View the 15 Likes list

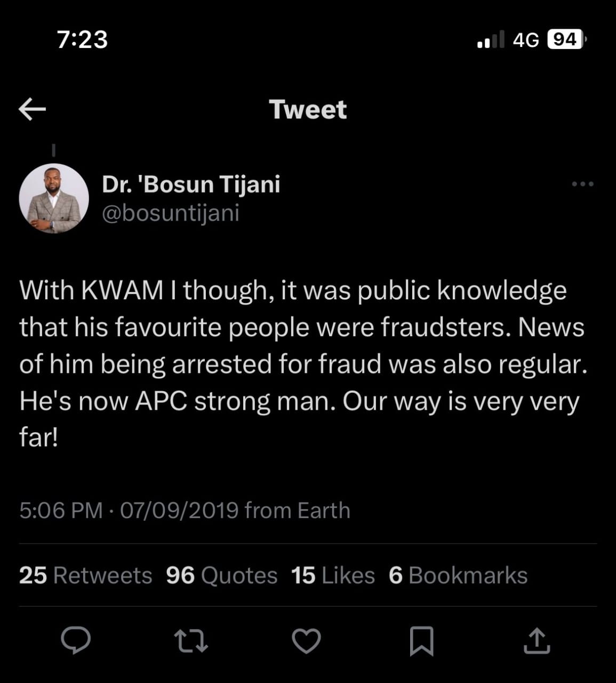(x=333, y=575)
